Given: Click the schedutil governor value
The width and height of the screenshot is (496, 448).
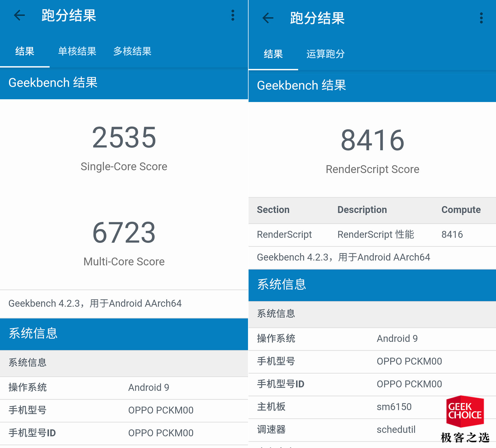Looking at the screenshot, I should [x=396, y=430].
